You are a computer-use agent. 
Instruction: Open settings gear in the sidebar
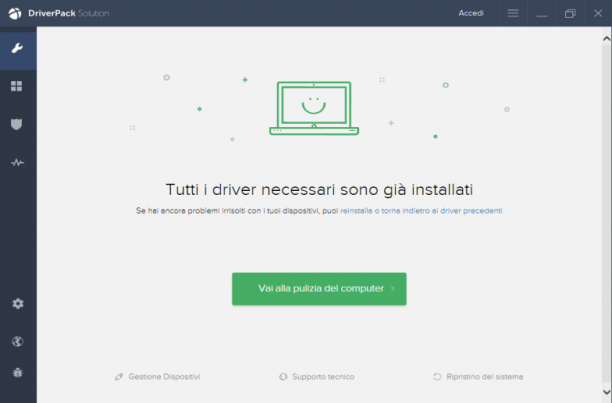tap(18, 304)
